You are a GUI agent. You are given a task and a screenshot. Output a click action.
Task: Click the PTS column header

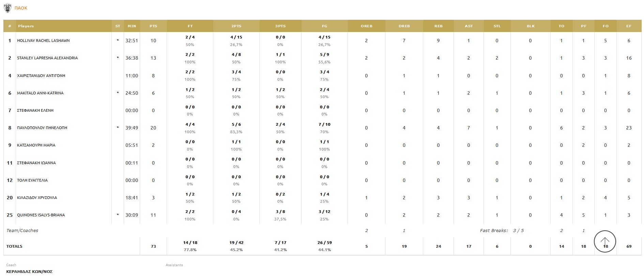tap(153, 26)
